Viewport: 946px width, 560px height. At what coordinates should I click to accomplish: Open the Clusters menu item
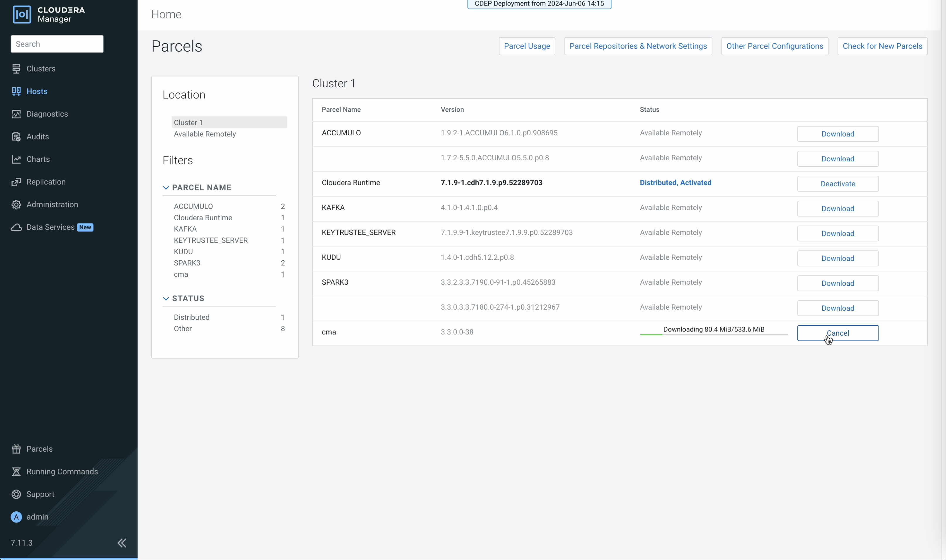coord(41,69)
